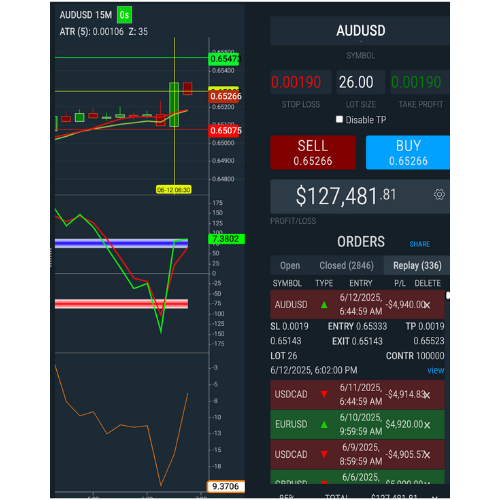Toggle the Disable TP checkbox

point(339,119)
